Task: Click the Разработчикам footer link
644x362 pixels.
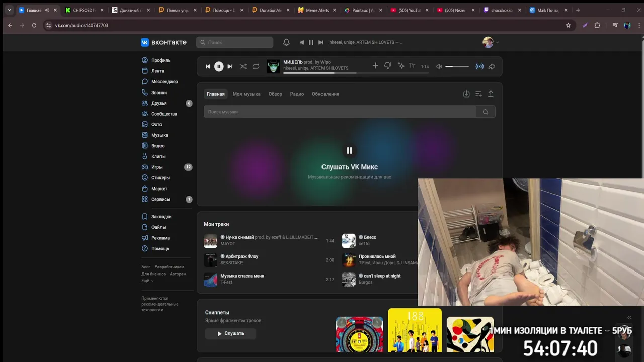Action: (x=170, y=267)
